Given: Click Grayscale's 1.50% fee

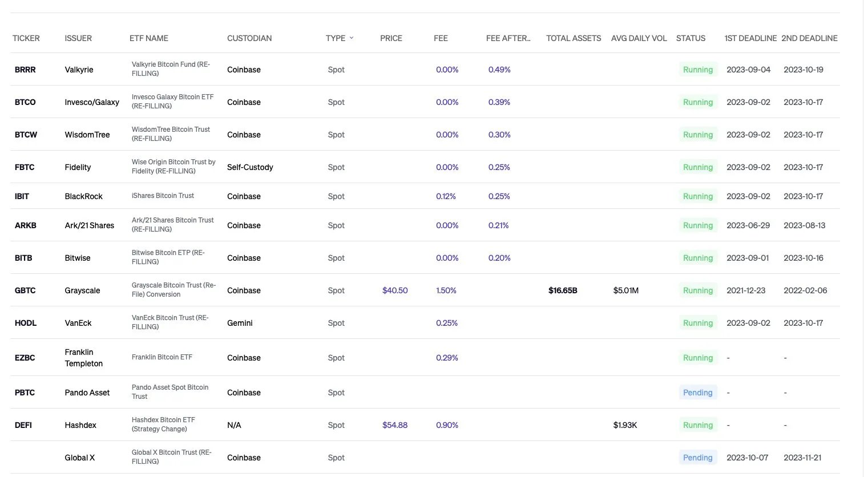Looking at the screenshot, I should click(446, 290).
